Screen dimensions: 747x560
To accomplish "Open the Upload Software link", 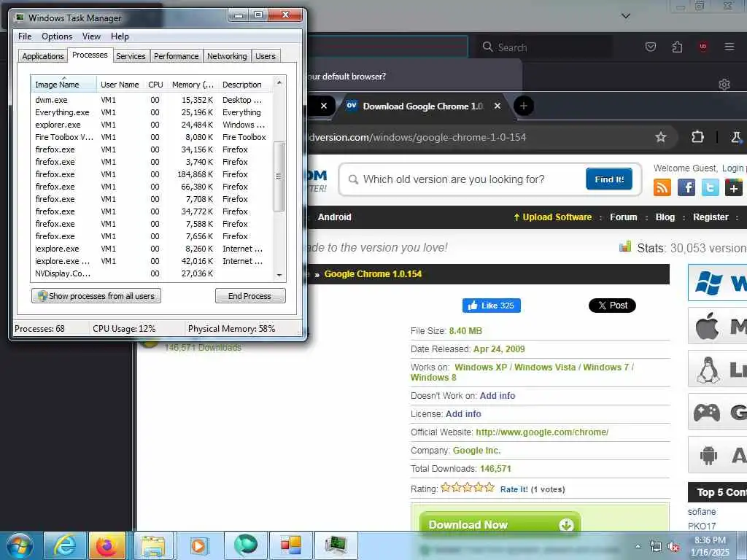I will 553,217.
